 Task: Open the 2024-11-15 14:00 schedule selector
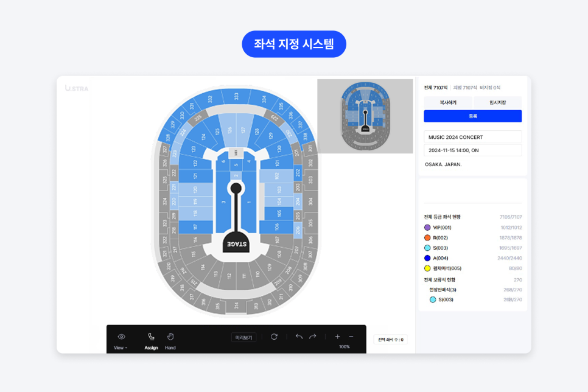click(472, 150)
